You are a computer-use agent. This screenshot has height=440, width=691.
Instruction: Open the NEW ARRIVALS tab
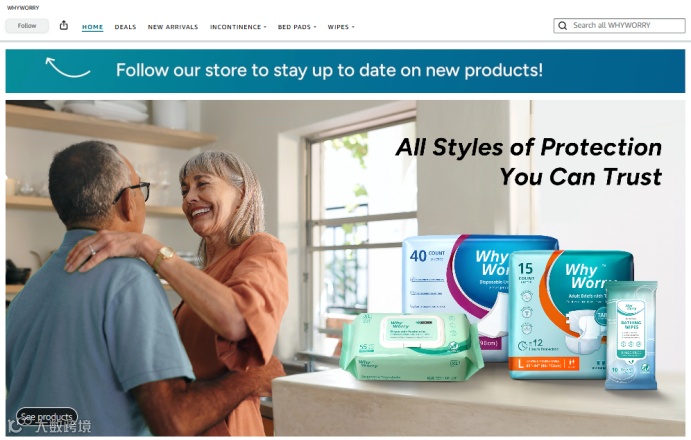pyautogui.click(x=173, y=27)
